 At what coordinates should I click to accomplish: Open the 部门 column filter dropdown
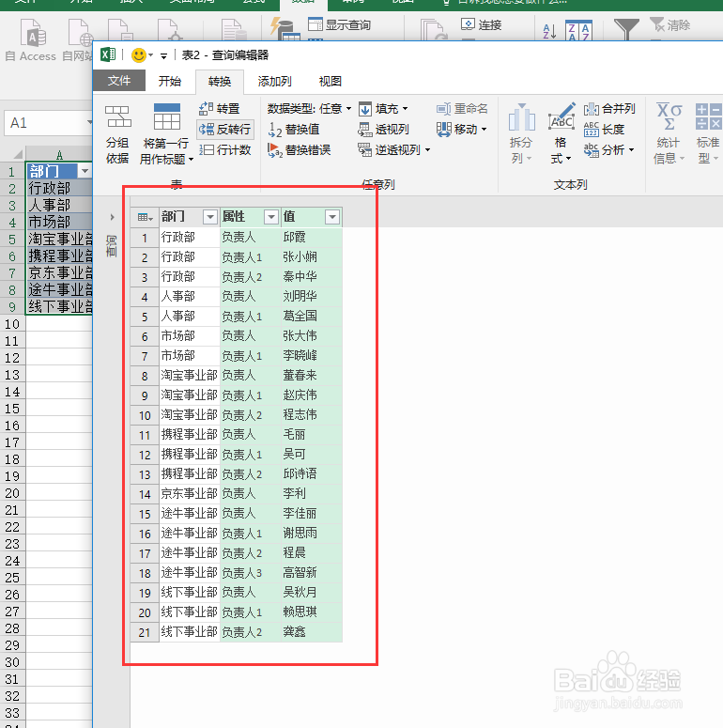coord(210,217)
